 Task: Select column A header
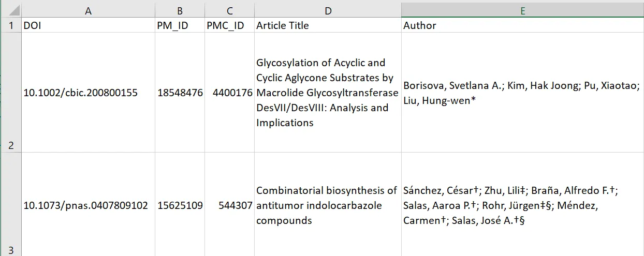pos(88,11)
